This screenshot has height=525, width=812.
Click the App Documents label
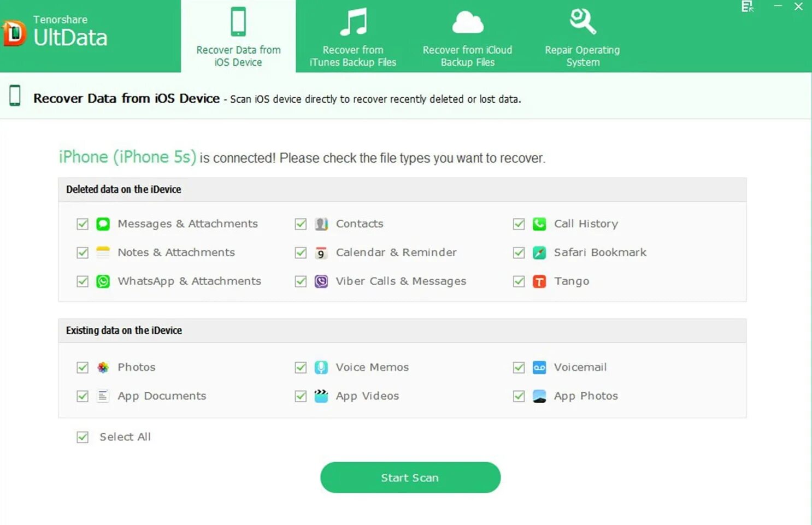[x=162, y=397]
